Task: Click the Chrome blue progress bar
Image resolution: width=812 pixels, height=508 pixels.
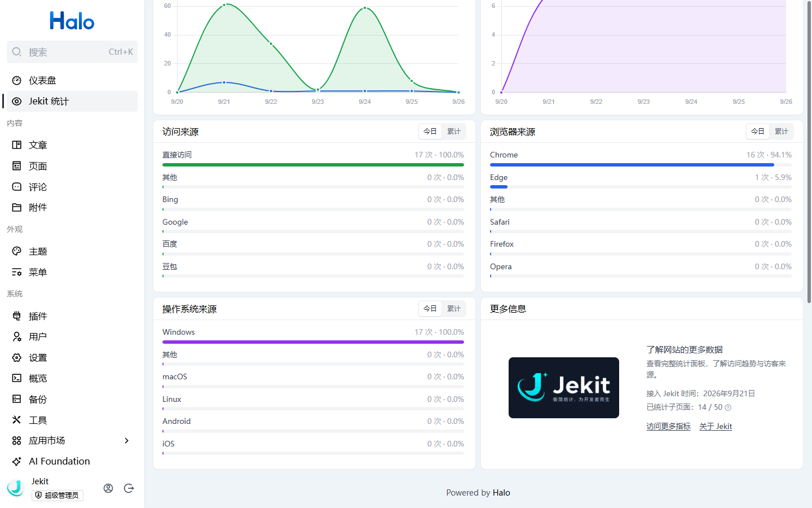Action: point(632,165)
